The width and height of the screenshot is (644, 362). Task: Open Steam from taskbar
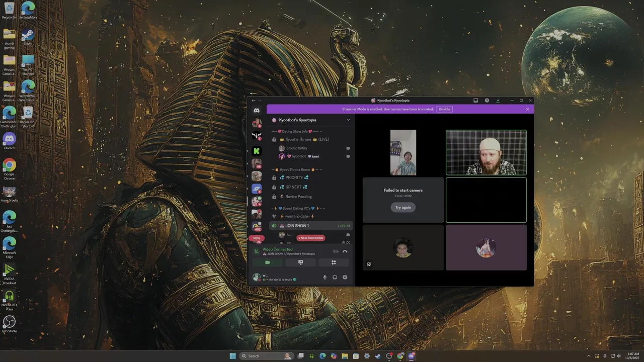[378, 356]
